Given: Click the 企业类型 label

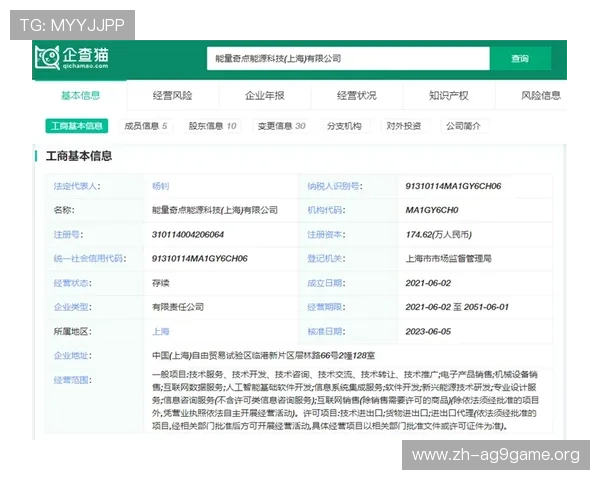Looking at the screenshot, I should pyautogui.click(x=73, y=307).
